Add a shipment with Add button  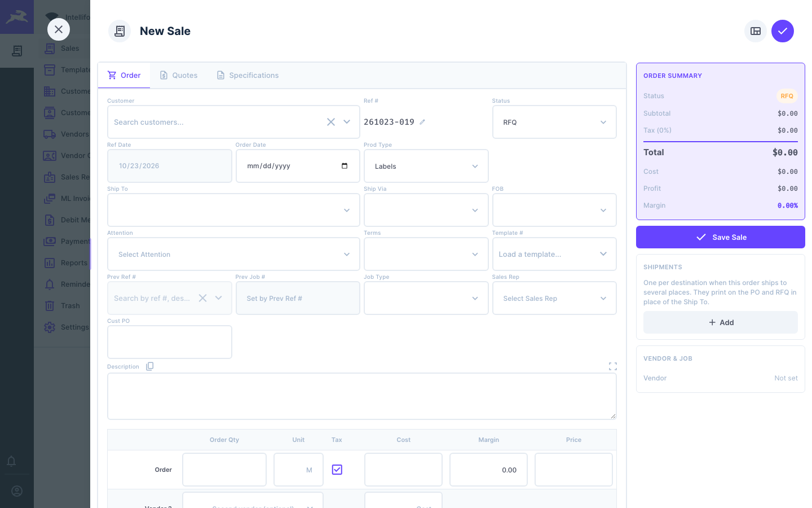pyautogui.click(x=721, y=322)
